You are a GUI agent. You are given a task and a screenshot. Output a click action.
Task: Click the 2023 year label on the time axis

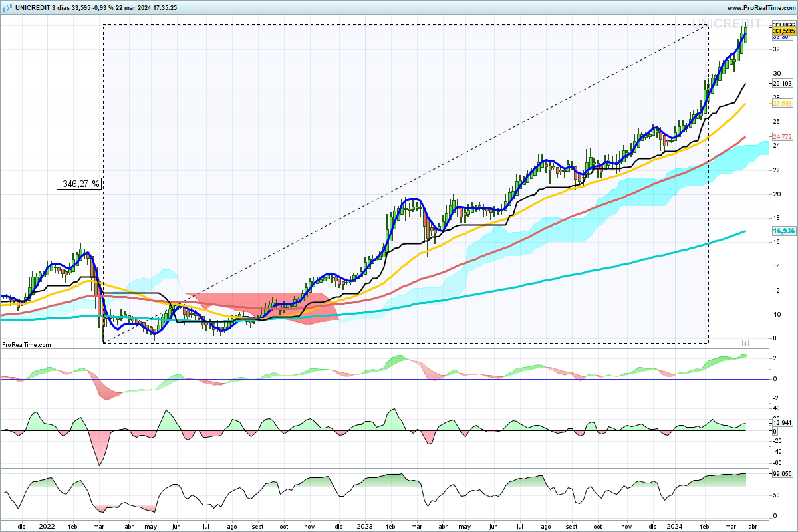(x=365, y=525)
